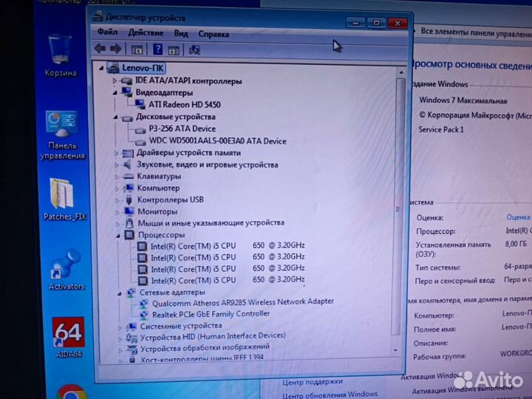The height and width of the screenshot is (399, 532).
Task: Minimize the Диспетчер устройств window
Action: pos(355,23)
